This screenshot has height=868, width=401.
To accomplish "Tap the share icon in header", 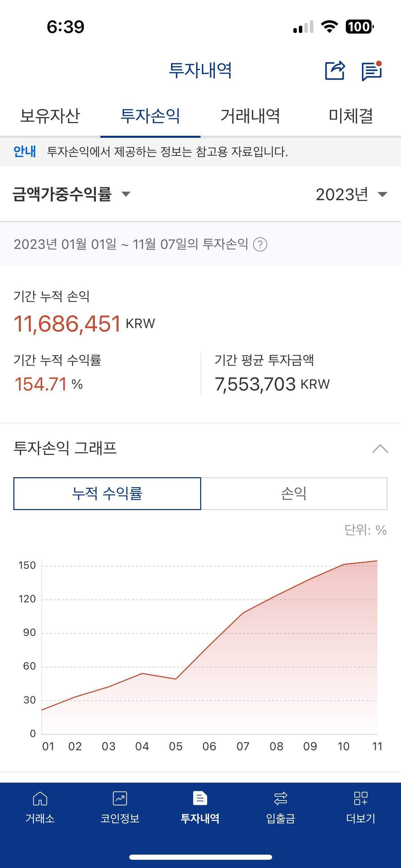I will [x=335, y=71].
